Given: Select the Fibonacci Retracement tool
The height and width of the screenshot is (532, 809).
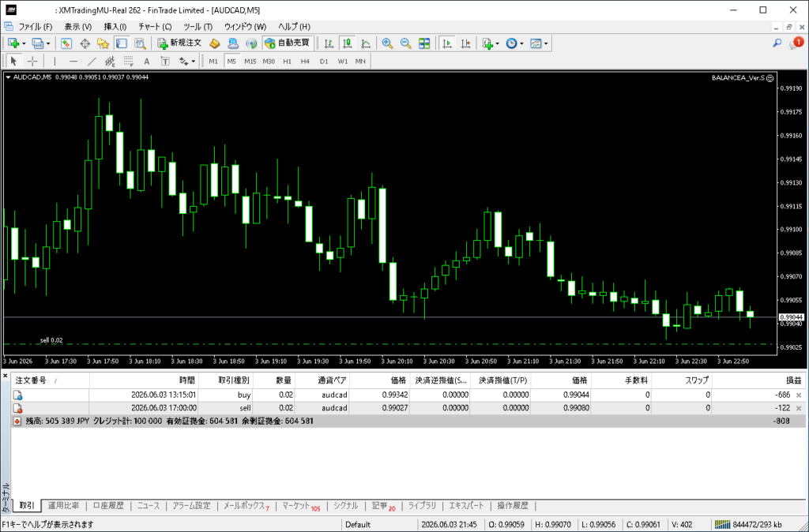Looking at the screenshot, I should (x=129, y=62).
